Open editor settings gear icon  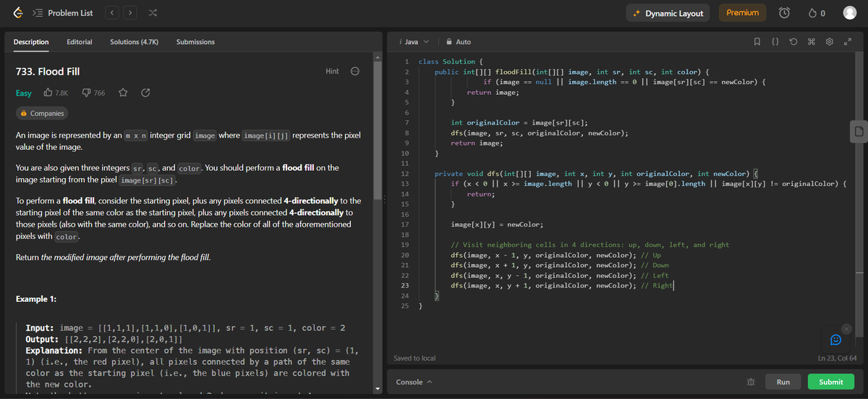click(830, 42)
